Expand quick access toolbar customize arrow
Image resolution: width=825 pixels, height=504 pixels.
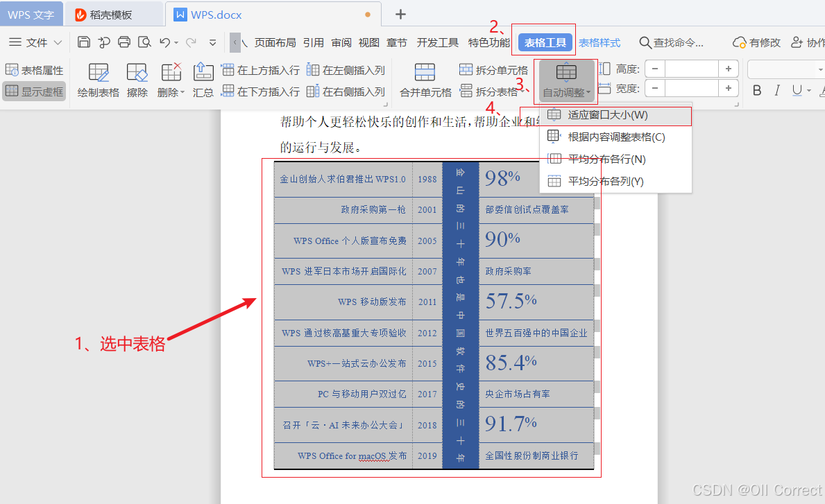click(212, 42)
